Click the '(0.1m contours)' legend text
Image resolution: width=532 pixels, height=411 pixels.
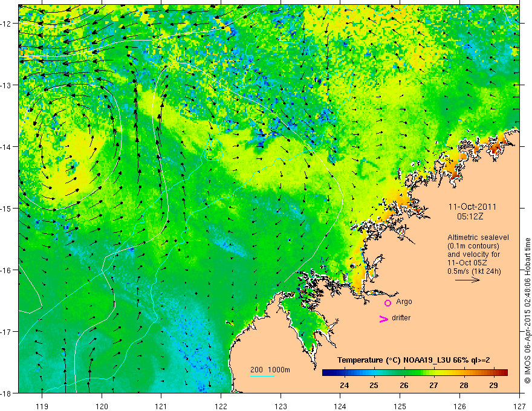coord(473,246)
